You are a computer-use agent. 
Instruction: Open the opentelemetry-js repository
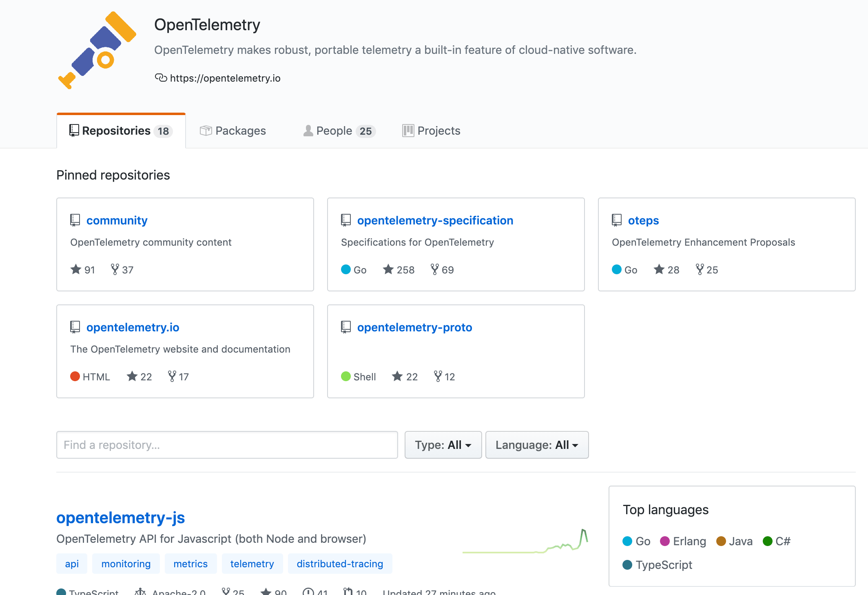pyautogui.click(x=121, y=517)
